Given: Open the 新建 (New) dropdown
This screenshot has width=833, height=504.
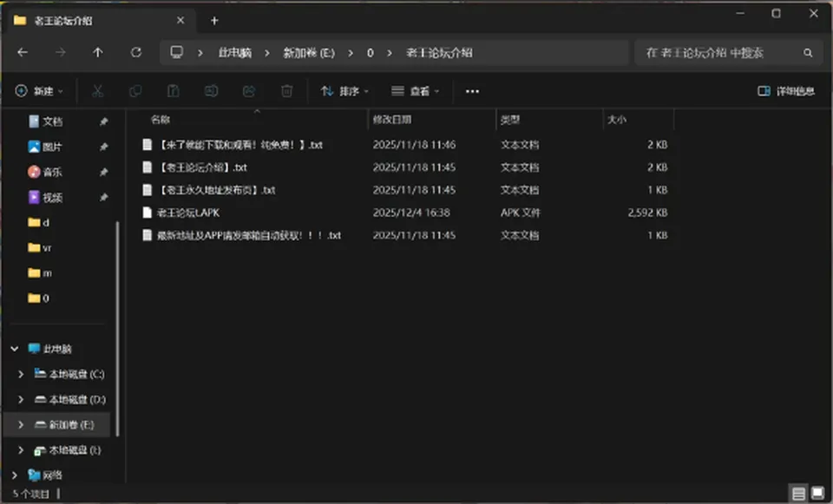Looking at the screenshot, I should pos(39,91).
